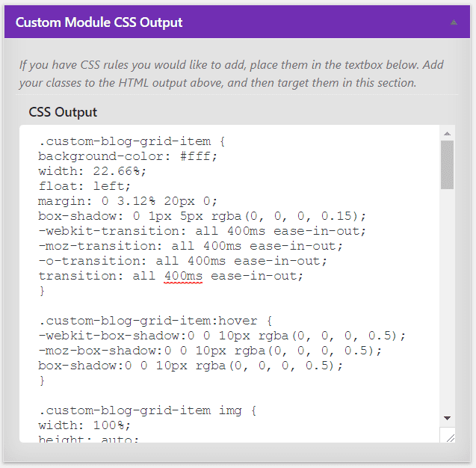The height and width of the screenshot is (468, 476).
Task: Click the CSS Output field label
Action: 63,112
